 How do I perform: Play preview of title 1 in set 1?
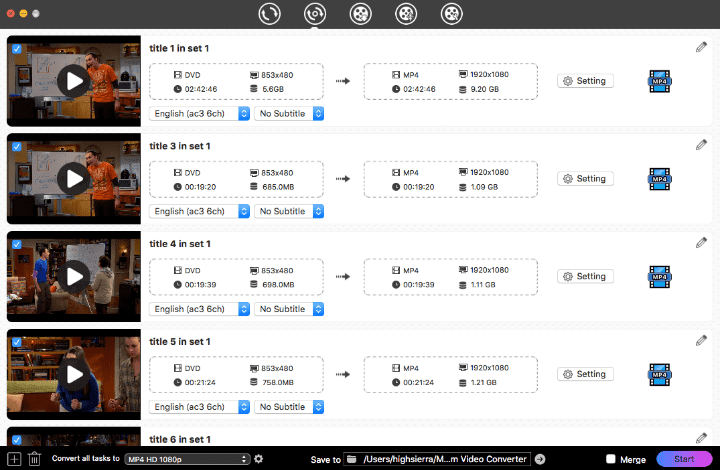tap(74, 81)
